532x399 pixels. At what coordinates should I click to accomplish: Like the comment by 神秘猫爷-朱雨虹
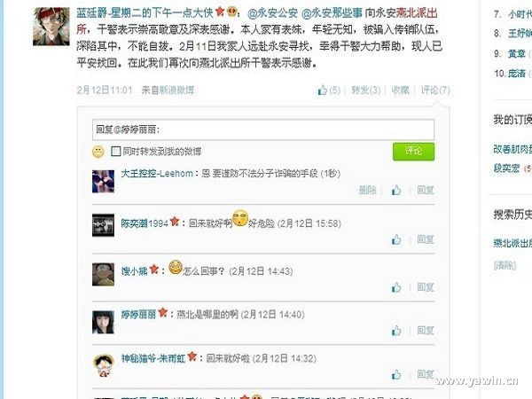pos(396,374)
